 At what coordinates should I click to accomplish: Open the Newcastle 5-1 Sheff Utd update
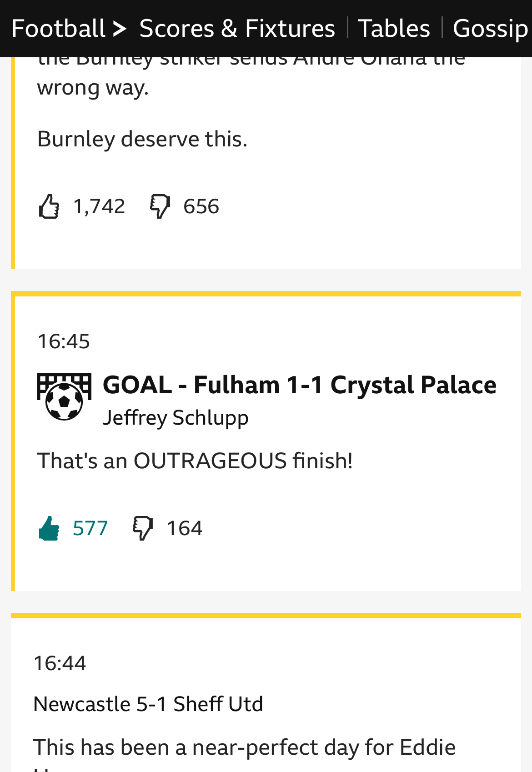148,704
